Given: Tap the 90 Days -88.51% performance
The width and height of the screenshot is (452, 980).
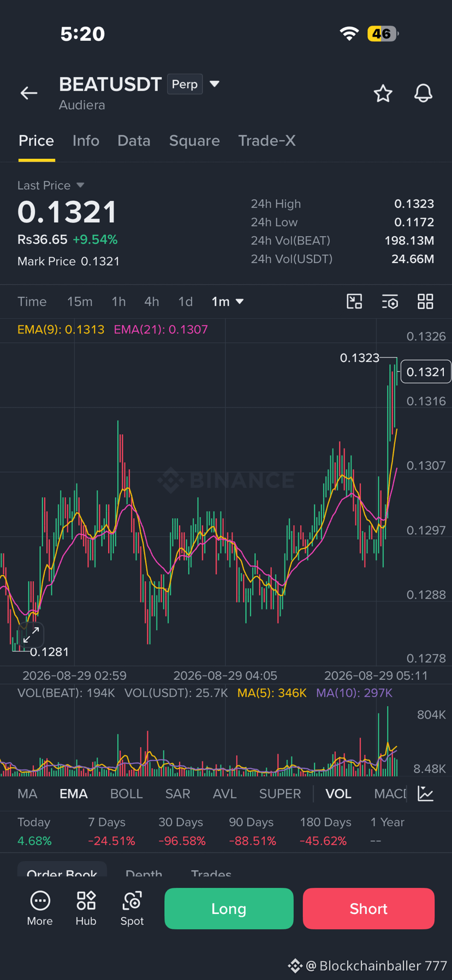Looking at the screenshot, I should 252,832.
